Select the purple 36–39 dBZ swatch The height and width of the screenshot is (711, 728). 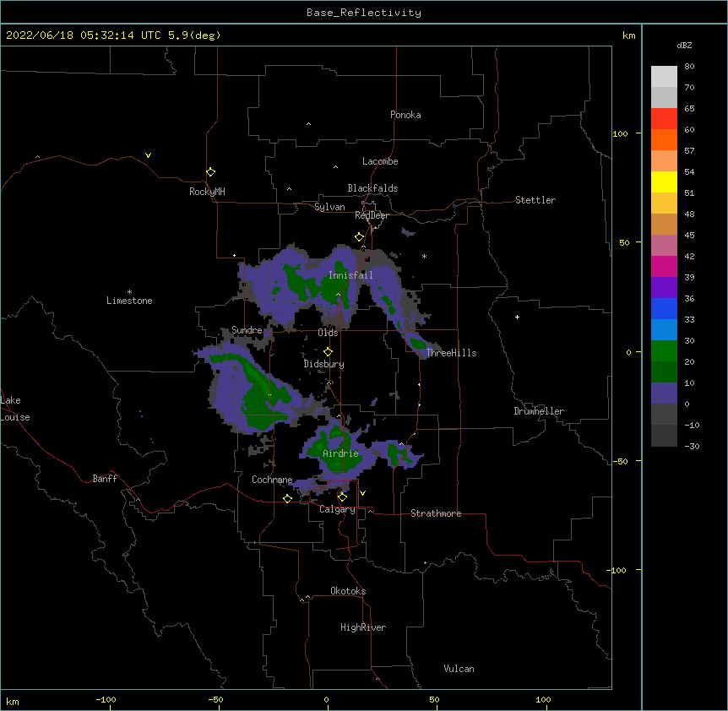[x=664, y=287]
